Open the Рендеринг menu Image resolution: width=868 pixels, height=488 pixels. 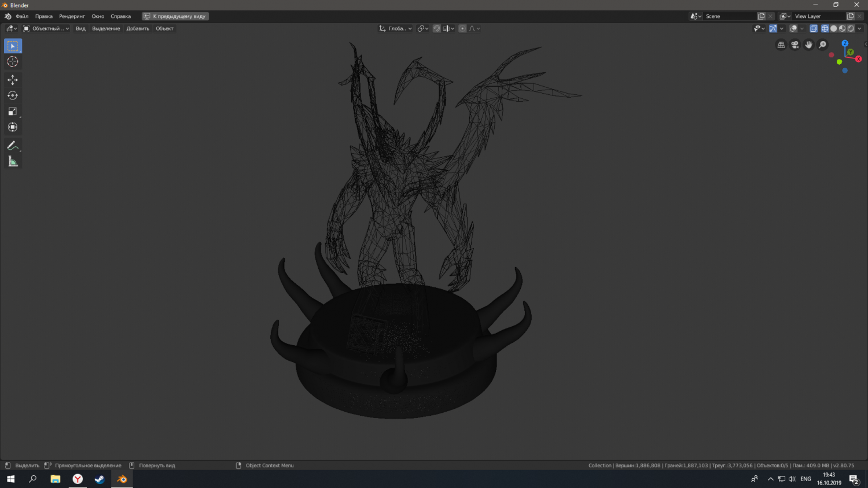pyautogui.click(x=72, y=16)
